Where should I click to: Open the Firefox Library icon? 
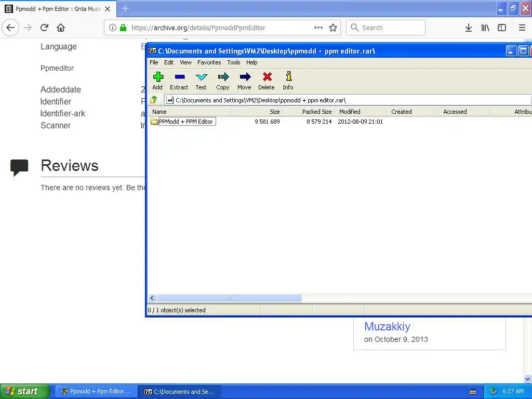coord(485,28)
